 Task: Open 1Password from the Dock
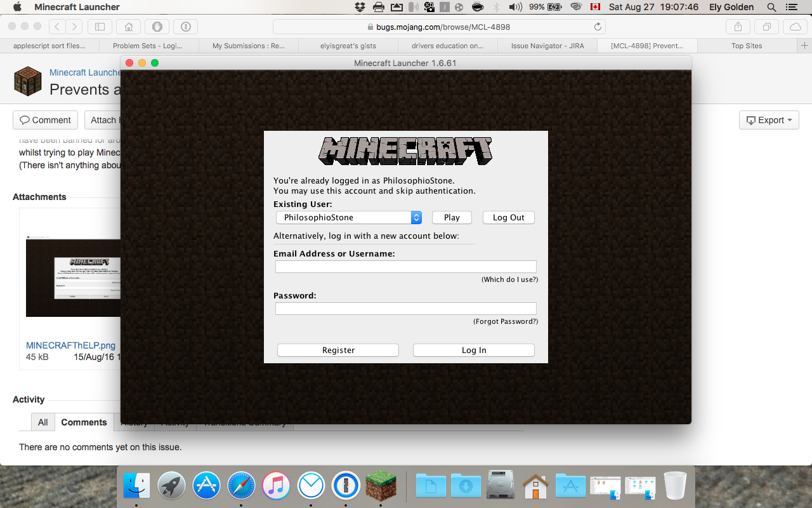[346, 486]
